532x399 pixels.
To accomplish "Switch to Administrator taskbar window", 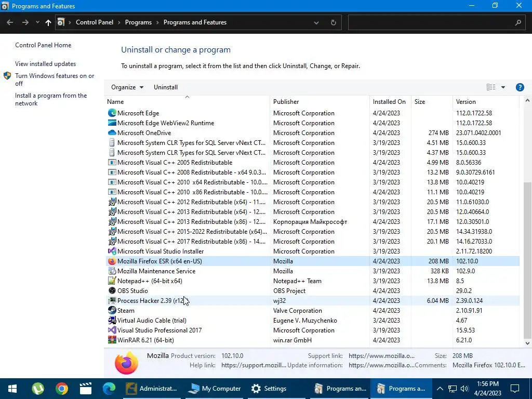I will (152, 389).
